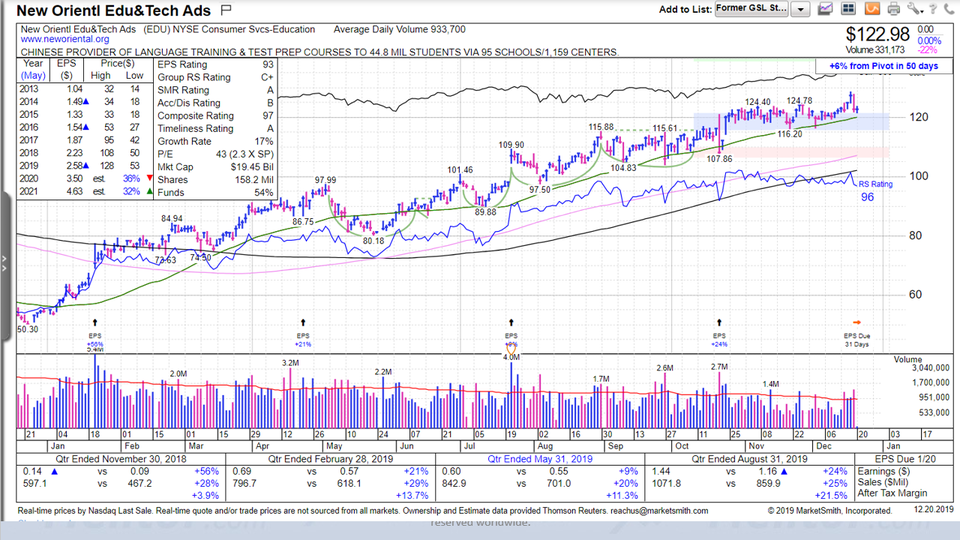Print the chart with the printer icon

pos(894,9)
